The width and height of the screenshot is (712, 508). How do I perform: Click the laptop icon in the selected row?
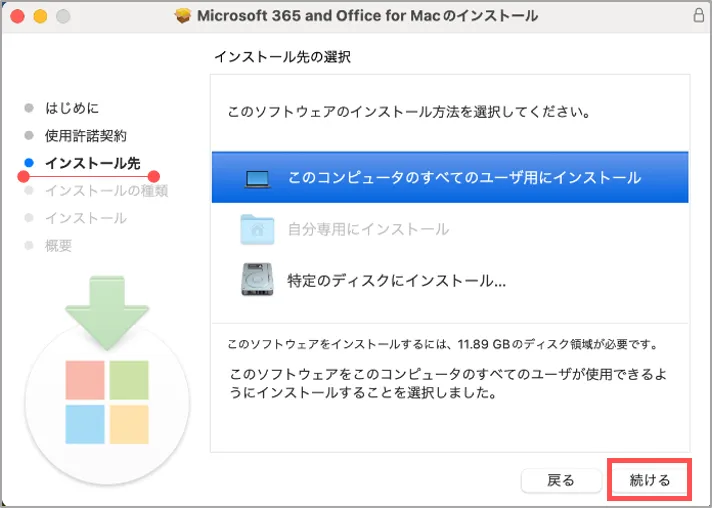pyautogui.click(x=257, y=179)
